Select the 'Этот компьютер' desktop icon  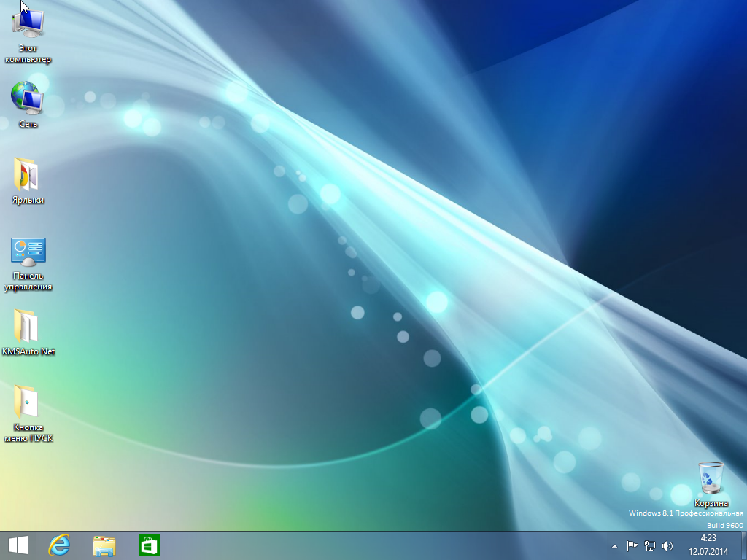pos(28,25)
